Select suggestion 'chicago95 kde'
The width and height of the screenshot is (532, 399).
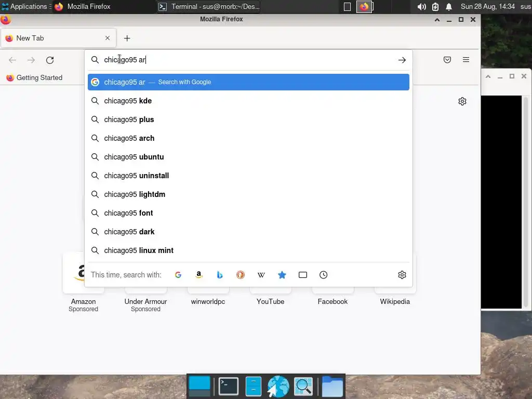click(248, 101)
